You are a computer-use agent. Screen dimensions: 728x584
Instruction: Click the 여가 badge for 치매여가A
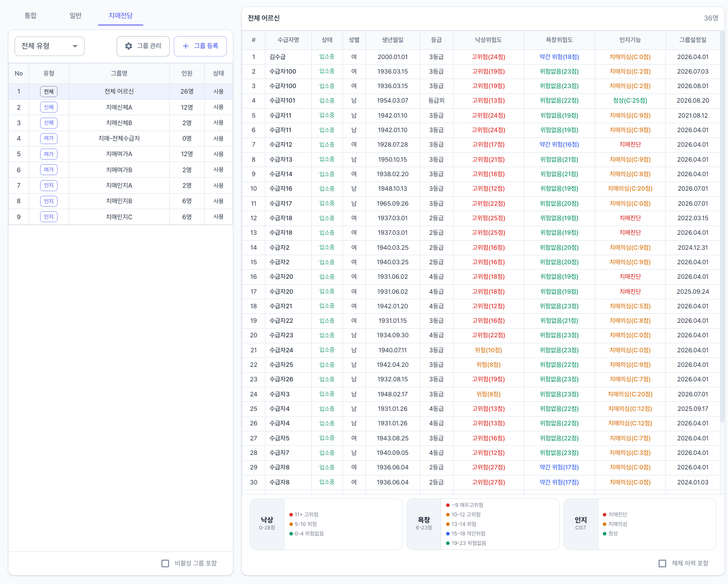[49, 154]
